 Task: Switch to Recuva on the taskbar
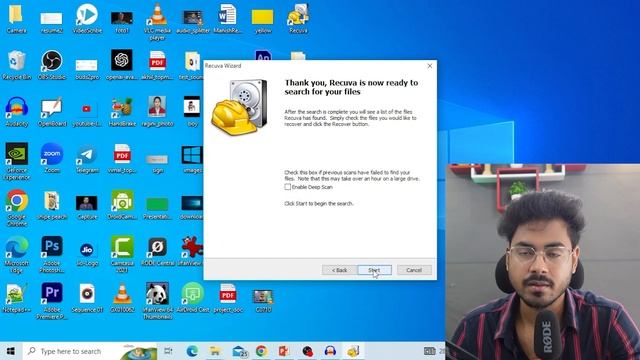pos(353,351)
